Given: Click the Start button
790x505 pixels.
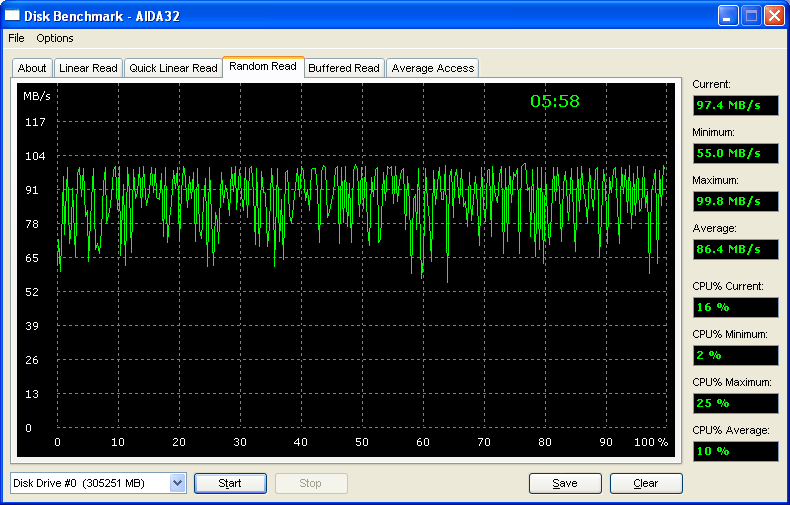Looking at the screenshot, I should pyautogui.click(x=230, y=483).
